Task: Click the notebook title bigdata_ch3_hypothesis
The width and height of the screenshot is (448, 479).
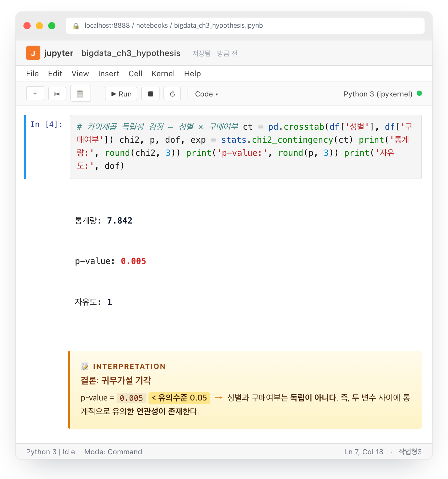Action: tap(131, 53)
